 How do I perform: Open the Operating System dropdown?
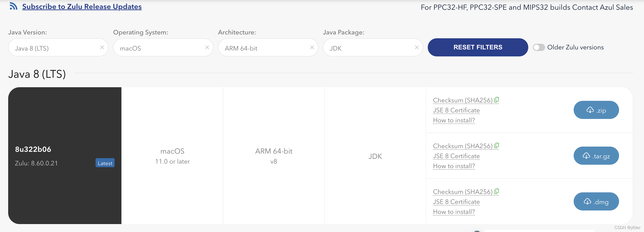(x=163, y=47)
